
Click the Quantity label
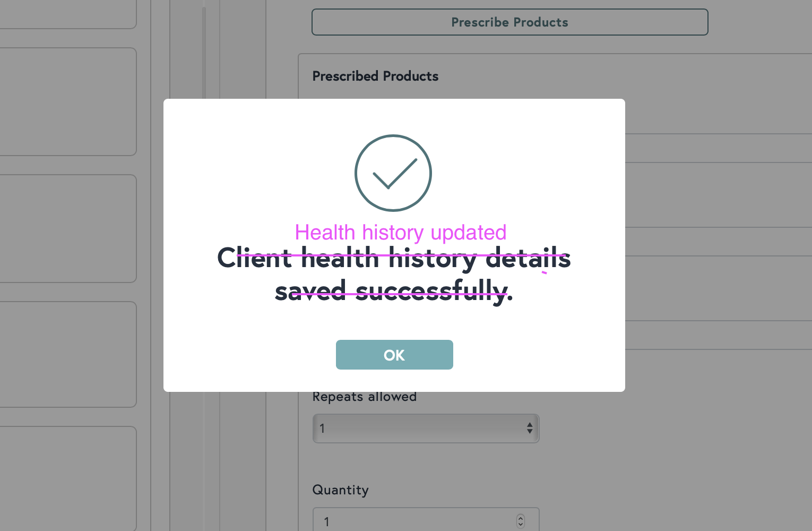point(340,490)
